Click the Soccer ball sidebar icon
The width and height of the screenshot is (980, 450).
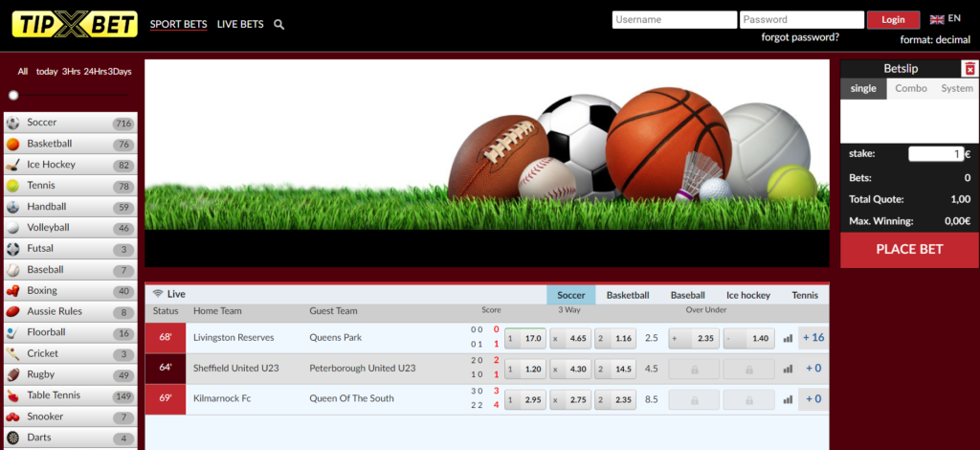point(13,124)
